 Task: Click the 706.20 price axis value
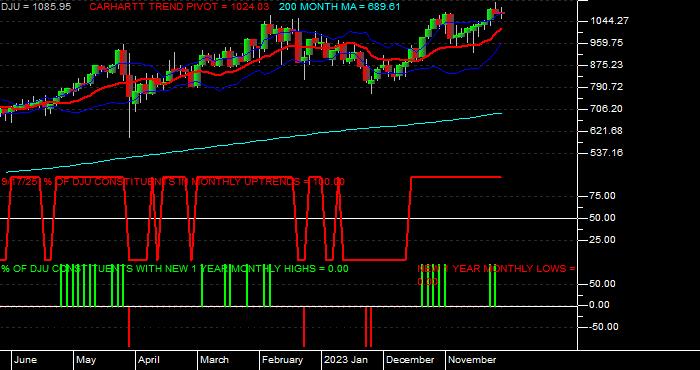click(606, 108)
